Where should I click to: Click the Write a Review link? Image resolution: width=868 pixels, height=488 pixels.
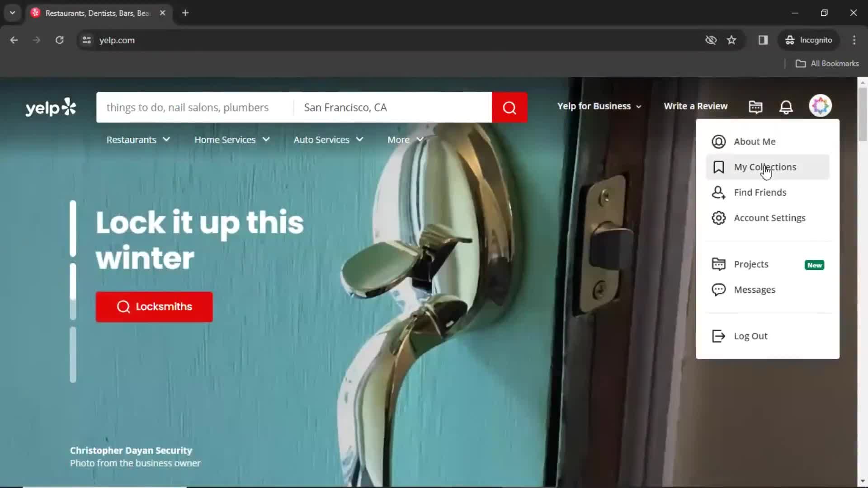696,105
